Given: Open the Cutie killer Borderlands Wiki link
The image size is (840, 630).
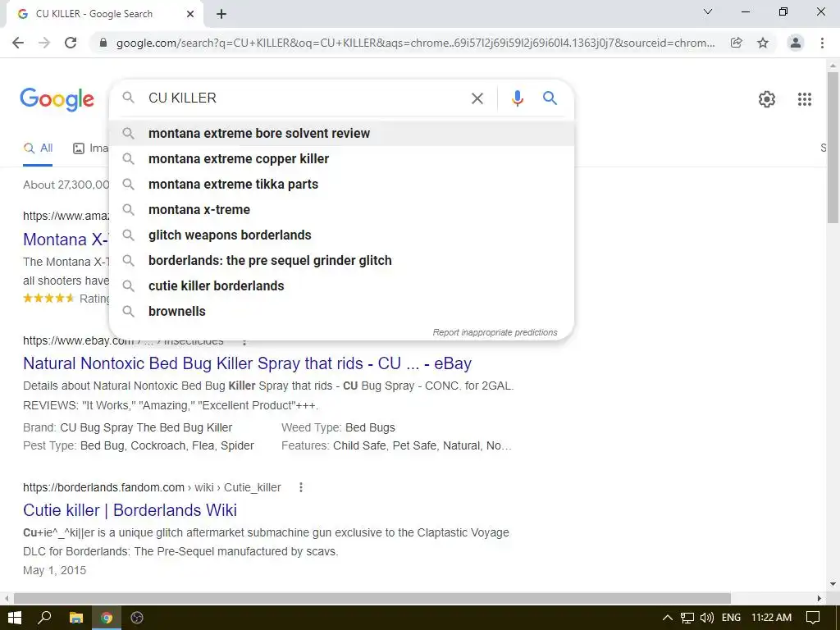Looking at the screenshot, I should [x=130, y=510].
